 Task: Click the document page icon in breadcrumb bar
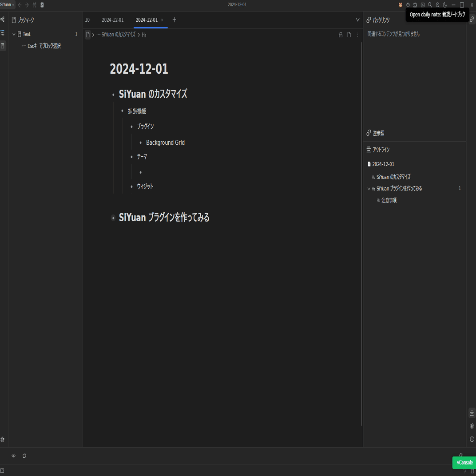point(349,35)
